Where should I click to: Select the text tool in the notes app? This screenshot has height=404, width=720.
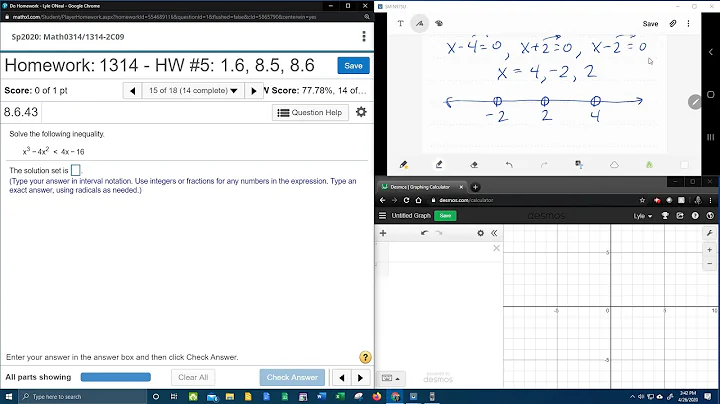(400, 23)
